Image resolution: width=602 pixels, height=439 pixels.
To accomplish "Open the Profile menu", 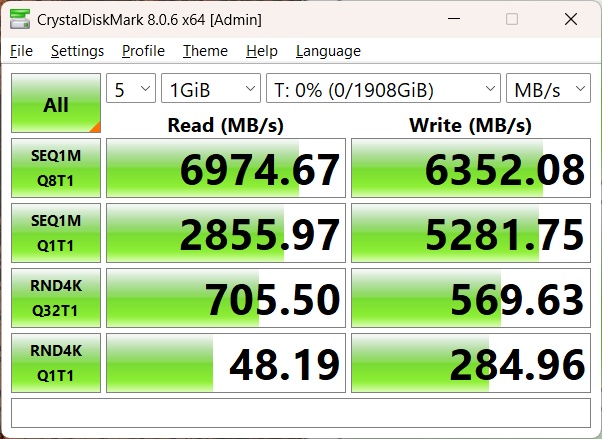I will (143, 51).
